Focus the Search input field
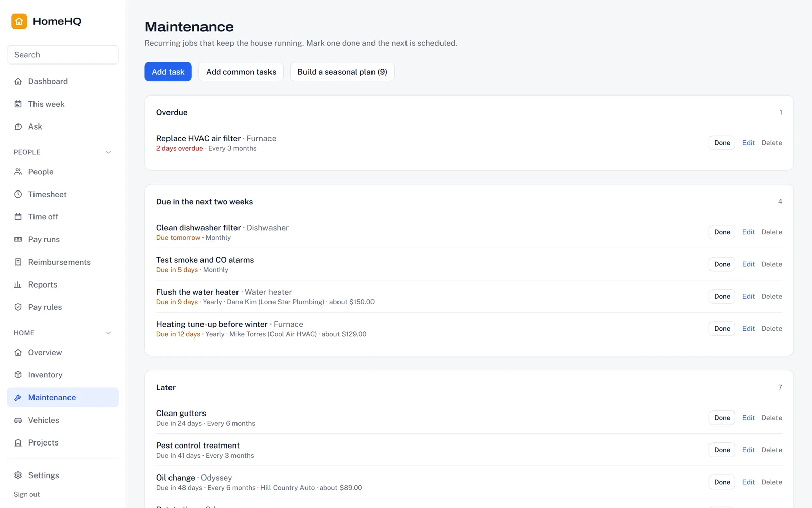 [63, 55]
